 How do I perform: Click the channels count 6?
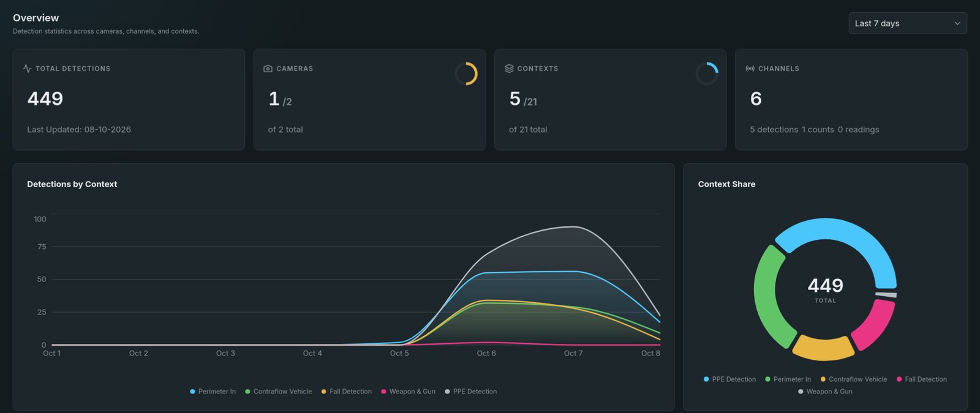(x=756, y=99)
